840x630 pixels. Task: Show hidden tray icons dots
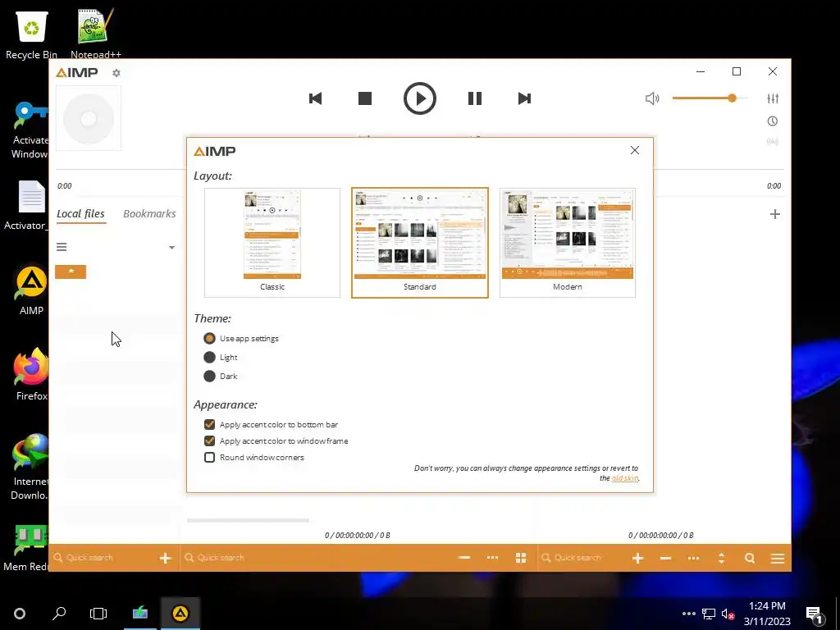[689, 614]
